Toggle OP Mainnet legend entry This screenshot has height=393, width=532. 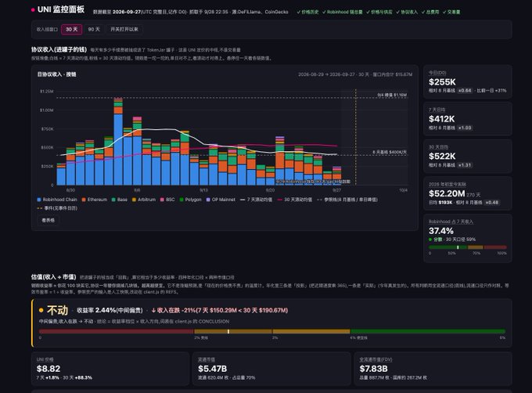pyautogui.click(x=221, y=200)
